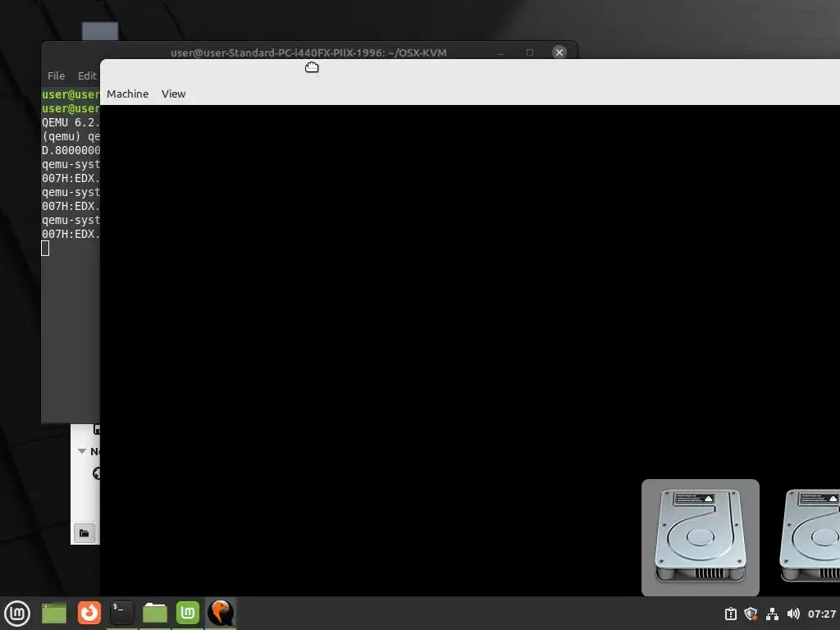The height and width of the screenshot is (630, 840).
Task: Show desktop via green taskbar icon
Action: pos(54,613)
